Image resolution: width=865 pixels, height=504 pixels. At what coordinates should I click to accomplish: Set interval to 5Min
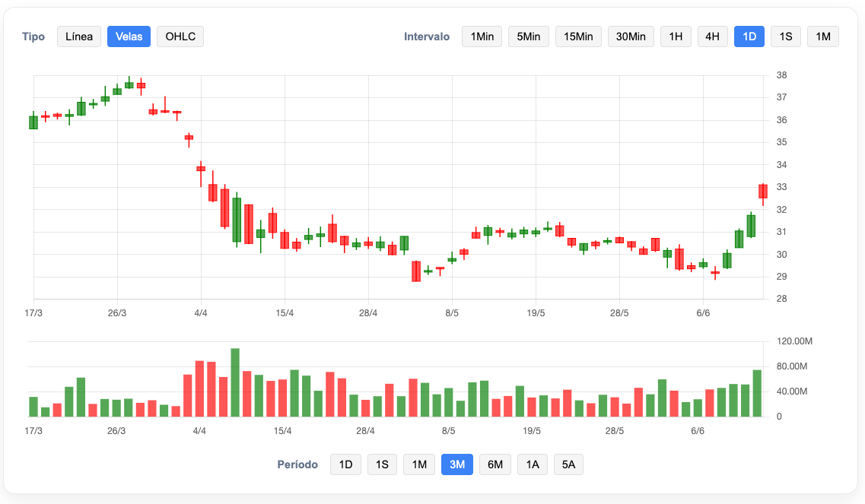pos(529,36)
